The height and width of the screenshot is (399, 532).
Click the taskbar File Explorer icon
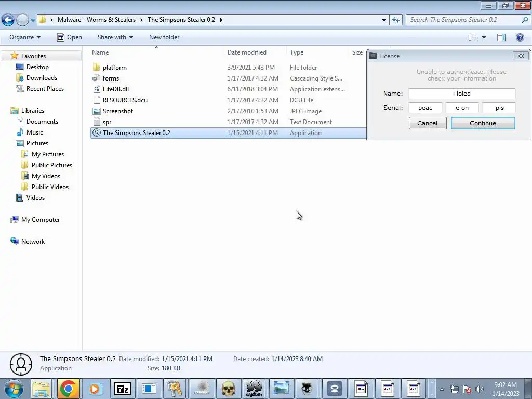42,389
